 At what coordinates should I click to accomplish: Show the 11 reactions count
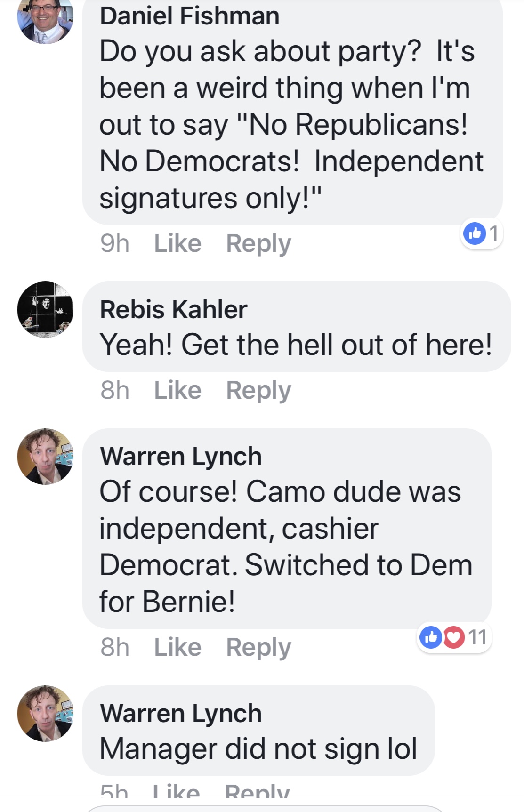point(477,637)
